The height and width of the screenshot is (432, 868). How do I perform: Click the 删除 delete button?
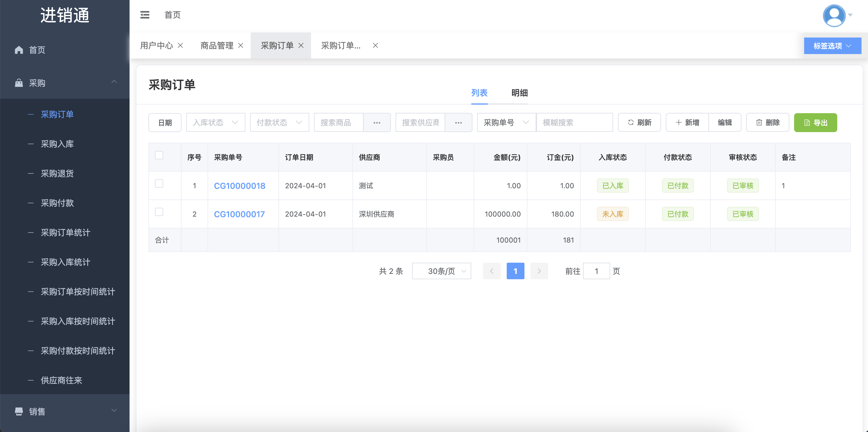click(x=767, y=123)
